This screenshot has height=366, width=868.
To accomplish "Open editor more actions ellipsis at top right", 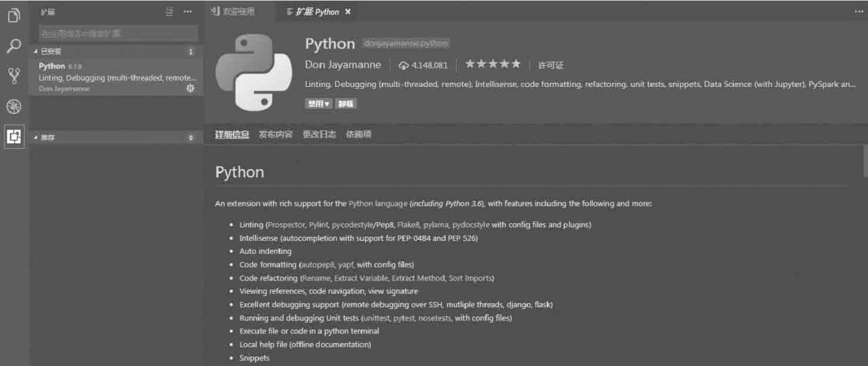I will tap(859, 12).
